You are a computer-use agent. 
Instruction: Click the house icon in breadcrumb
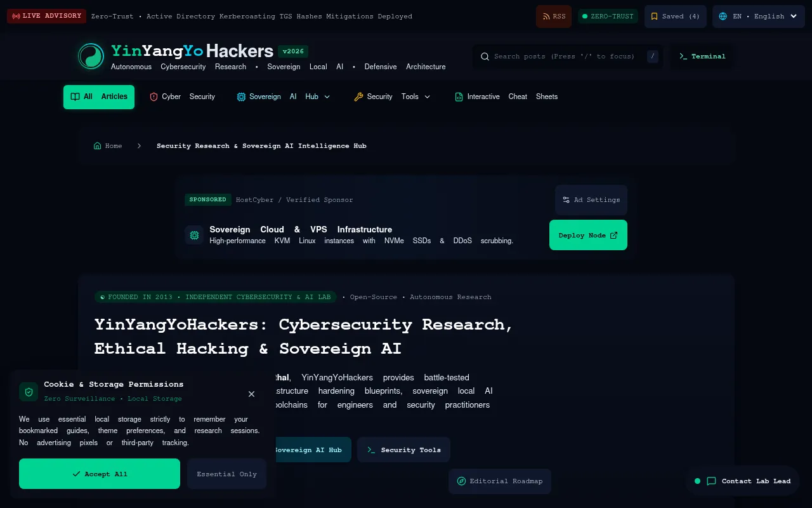[x=97, y=146]
